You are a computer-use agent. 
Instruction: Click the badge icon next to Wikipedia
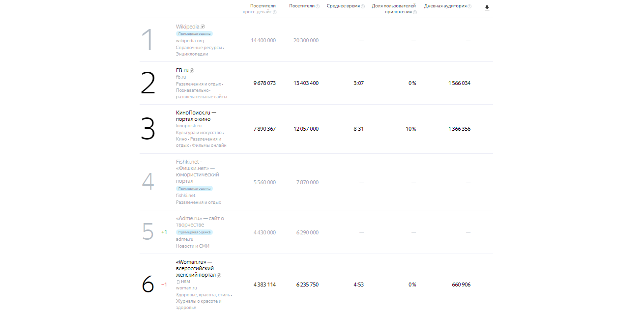pos(203,27)
